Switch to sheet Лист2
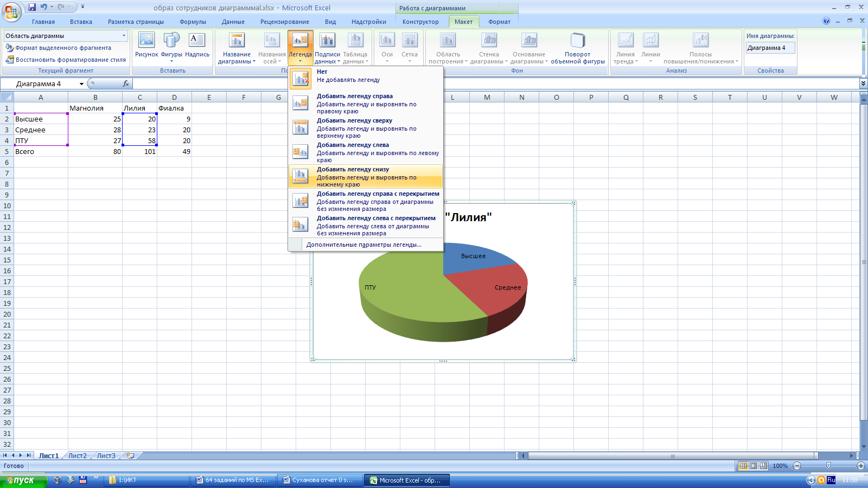This screenshot has width=868, height=488. tap(77, 455)
